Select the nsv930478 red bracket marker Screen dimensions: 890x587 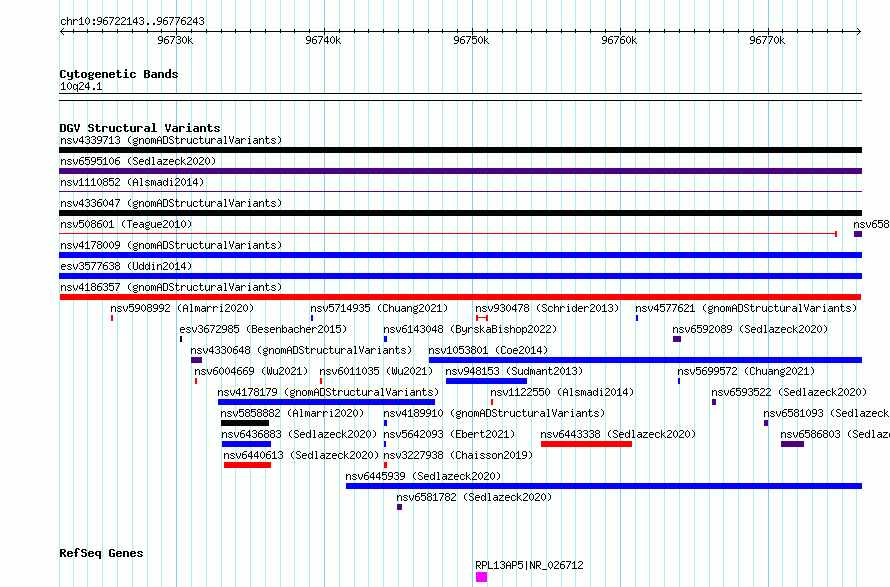click(482, 318)
